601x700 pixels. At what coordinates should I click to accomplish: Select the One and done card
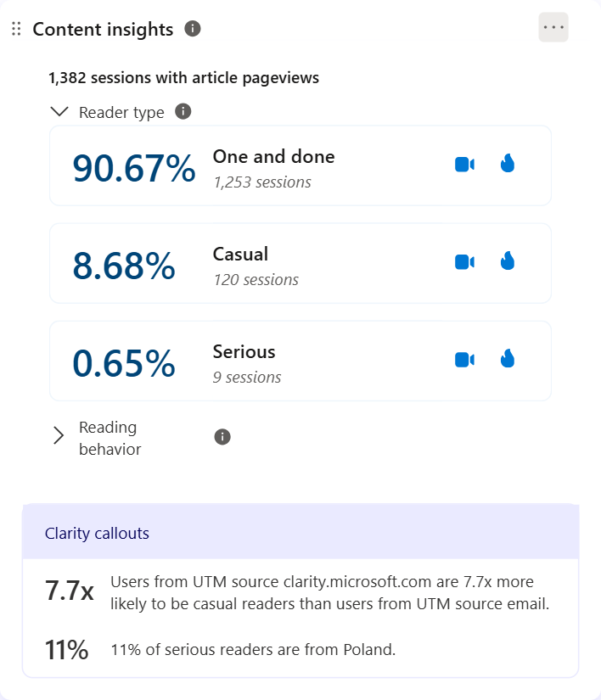[300, 165]
